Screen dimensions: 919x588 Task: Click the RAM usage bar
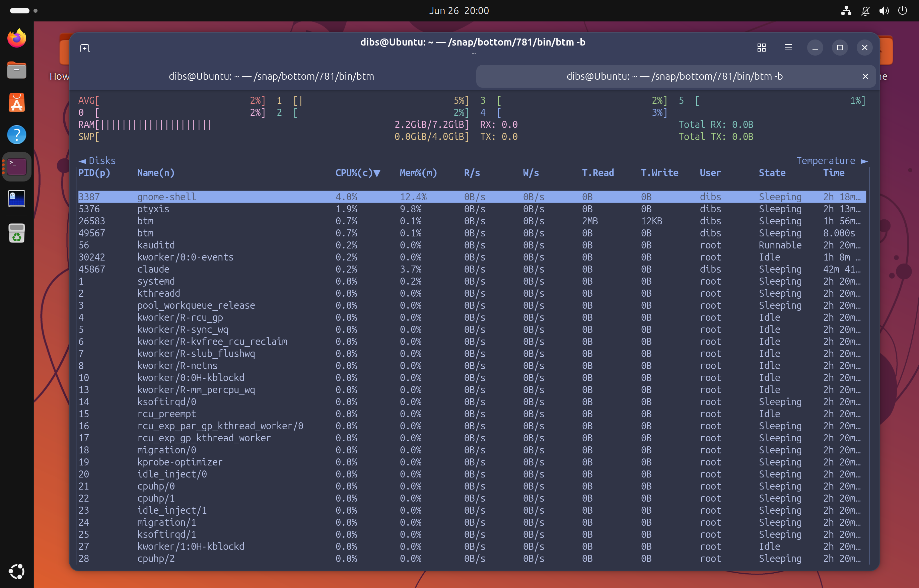(x=273, y=125)
